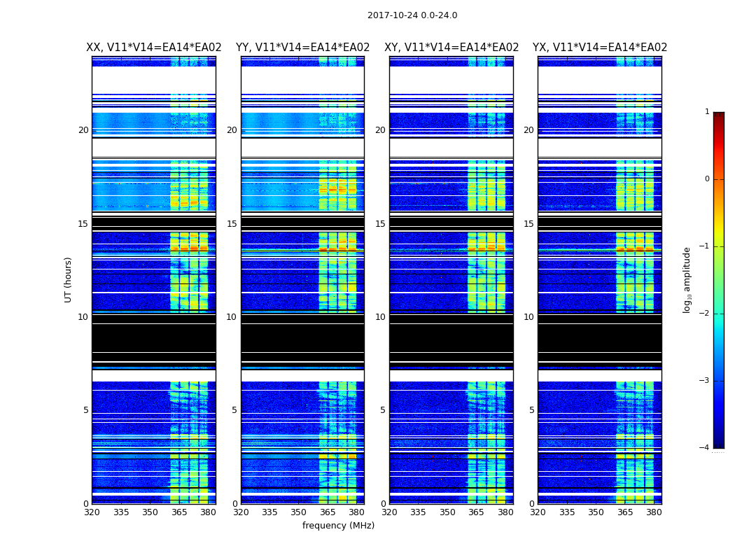Click the 365 MHz tick in XX panel
The image size is (735, 560).
tap(179, 512)
